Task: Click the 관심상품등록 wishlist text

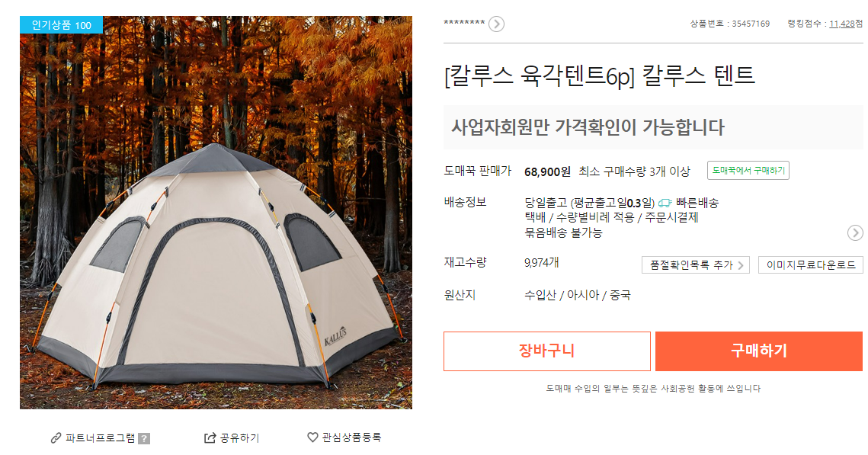Action: pyautogui.click(x=351, y=437)
